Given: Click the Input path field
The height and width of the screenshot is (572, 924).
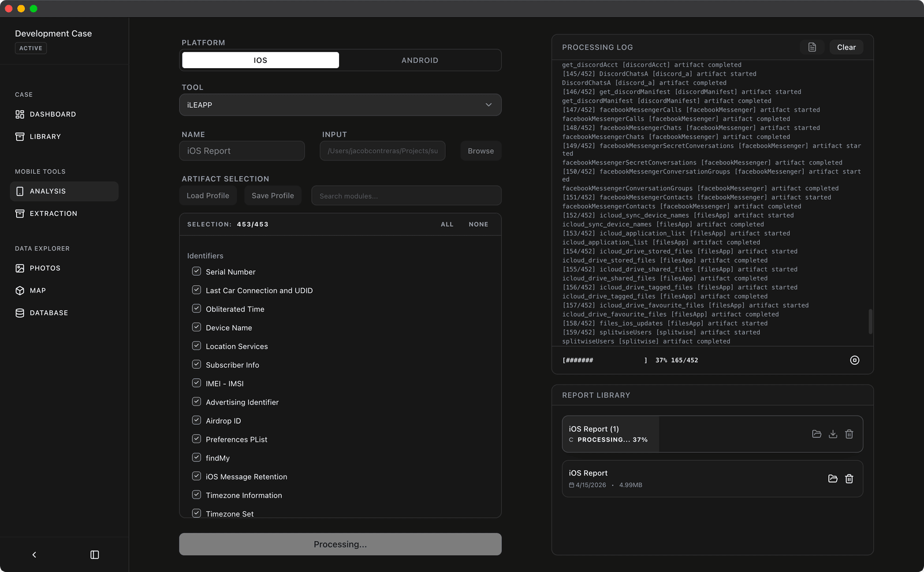Looking at the screenshot, I should pos(382,151).
